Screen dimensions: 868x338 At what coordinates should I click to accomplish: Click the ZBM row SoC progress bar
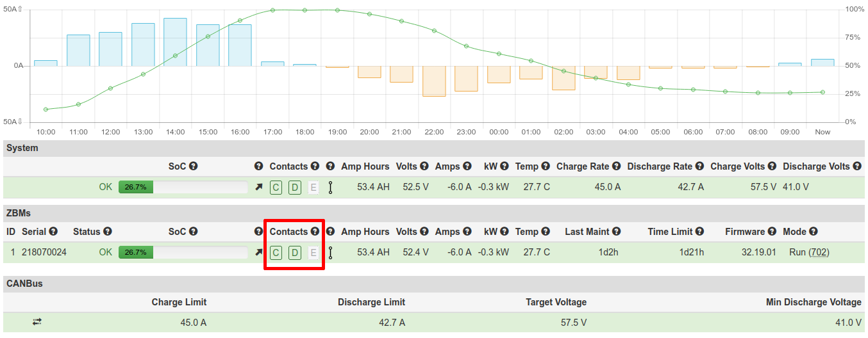[183, 252]
